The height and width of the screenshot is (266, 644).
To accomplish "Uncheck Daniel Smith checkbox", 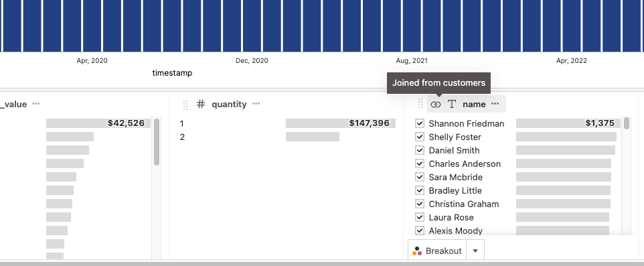I will tap(419, 150).
